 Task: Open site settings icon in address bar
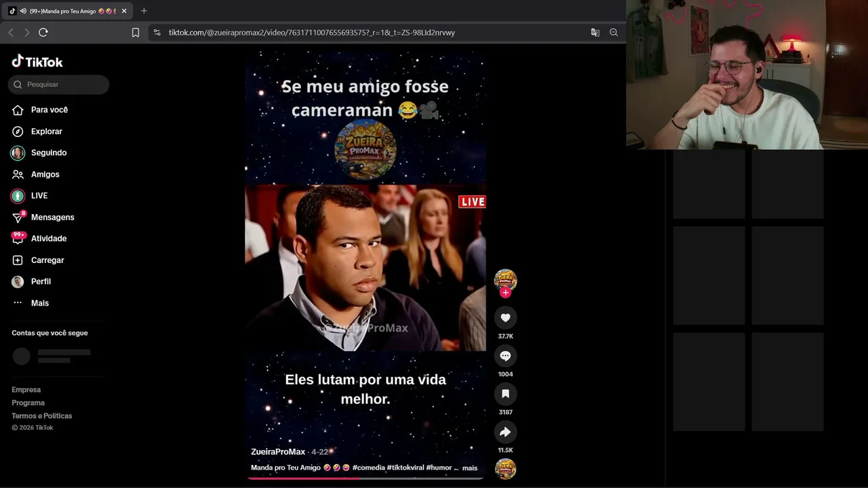click(x=157, y=33)
